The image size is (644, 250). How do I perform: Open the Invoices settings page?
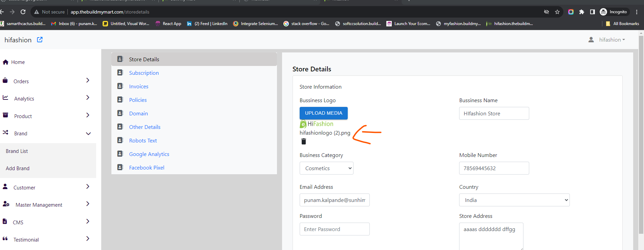[138, 86]
